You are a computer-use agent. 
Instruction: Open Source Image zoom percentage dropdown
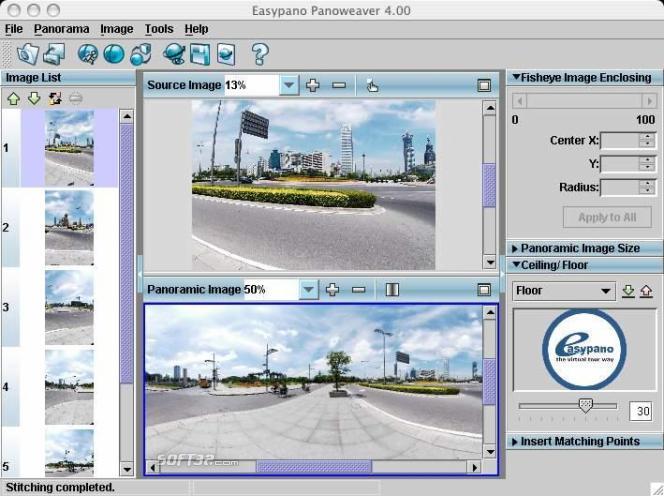(x=289, y=85)
